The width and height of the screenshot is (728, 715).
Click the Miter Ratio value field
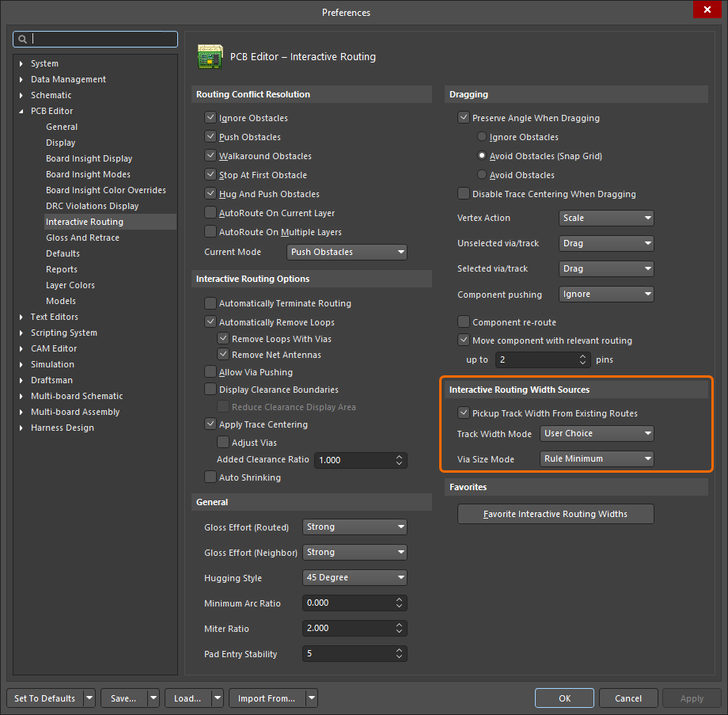[x=355, y=628]
